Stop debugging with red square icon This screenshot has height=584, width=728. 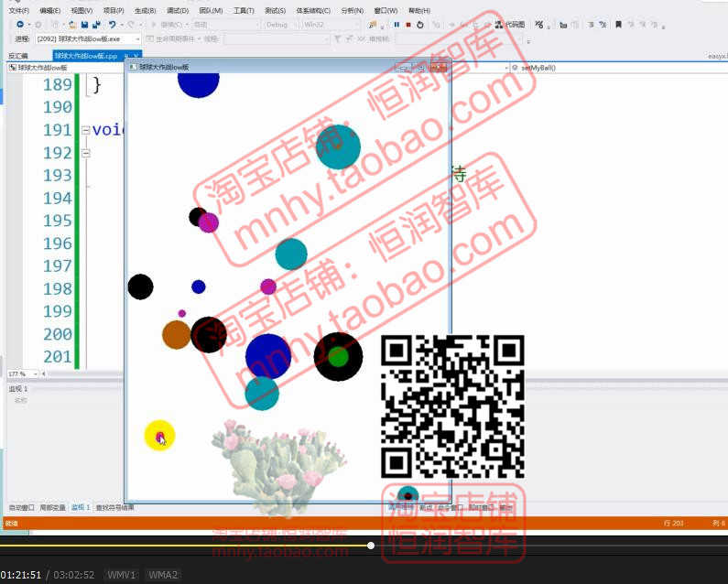point(408,25)
